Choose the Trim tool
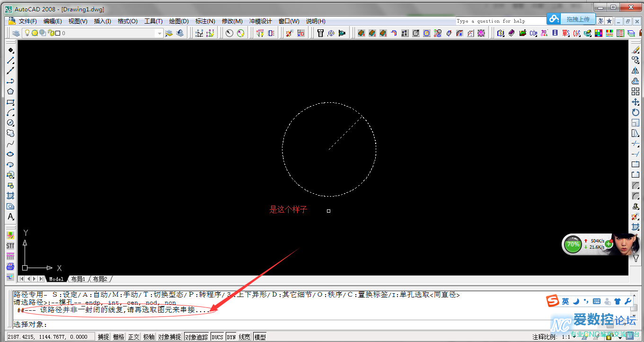The height and width of the screenshot is (342, 644). click(x=635, y=144)
